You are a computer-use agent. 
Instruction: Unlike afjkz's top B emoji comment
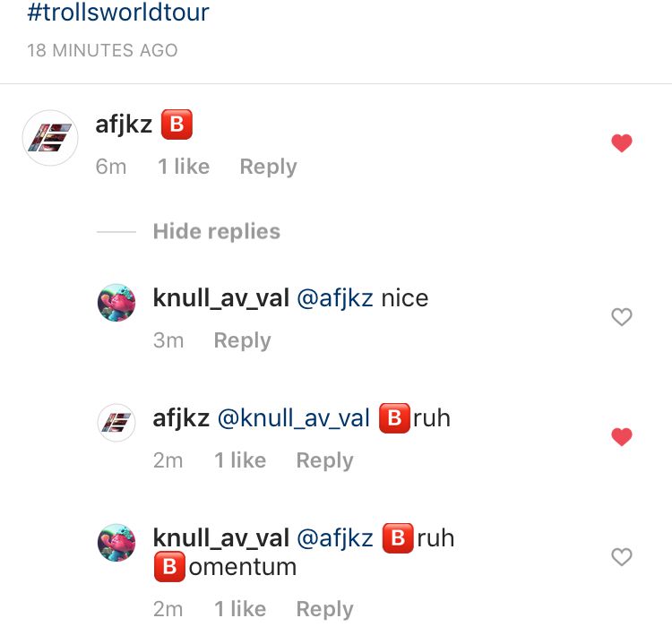coord(622,143)
